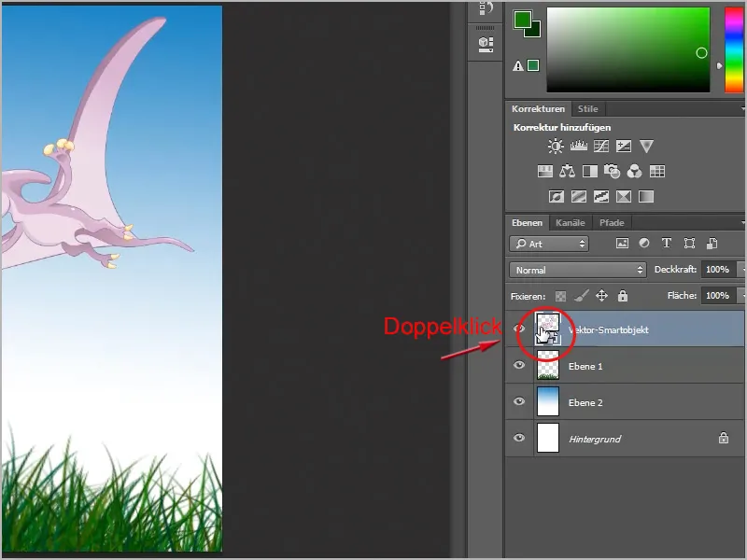
Task: Hide the Ebene 1 layer
Action: coord(519,365)
